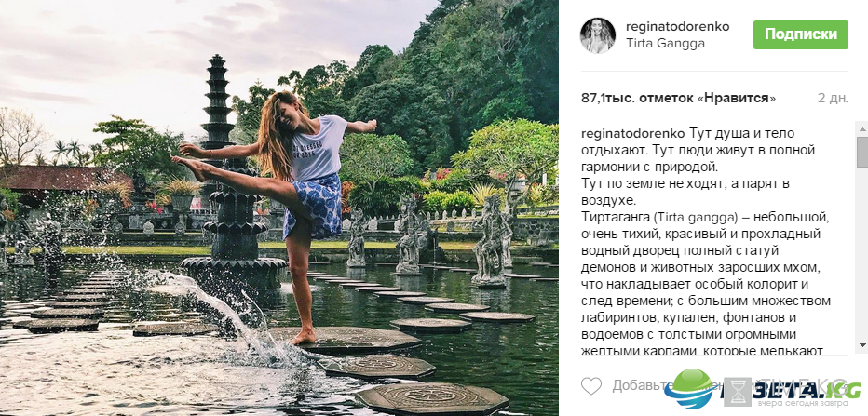
Task: Click the caption scrollbar thumb
Action: click(x=862, y=152)
